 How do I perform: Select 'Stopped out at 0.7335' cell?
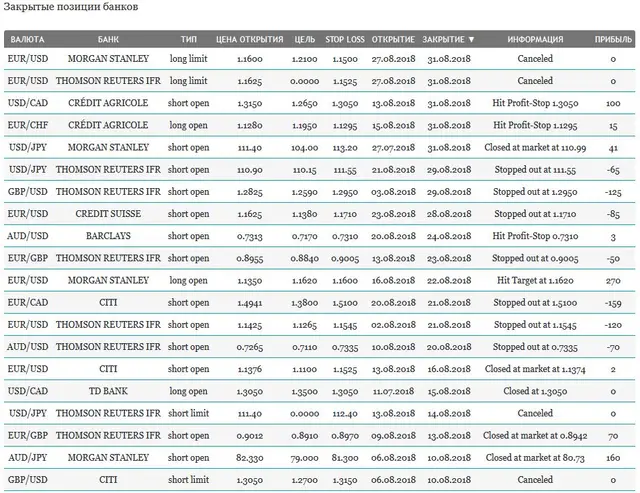535,346
